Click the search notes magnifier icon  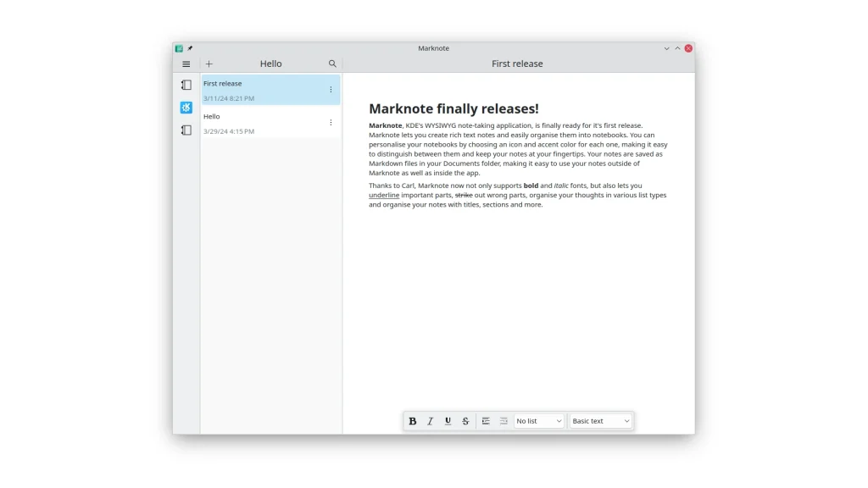[x=332, y=64]
